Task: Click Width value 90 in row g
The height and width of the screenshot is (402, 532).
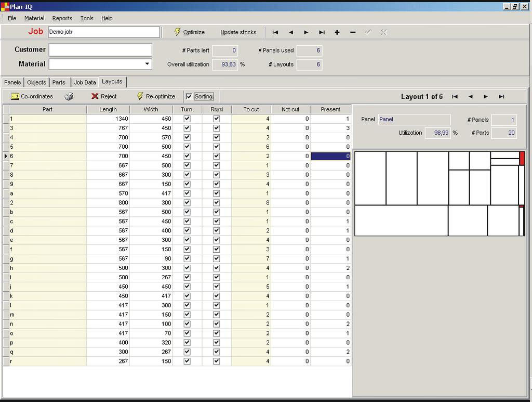Action: click(151, 258)
